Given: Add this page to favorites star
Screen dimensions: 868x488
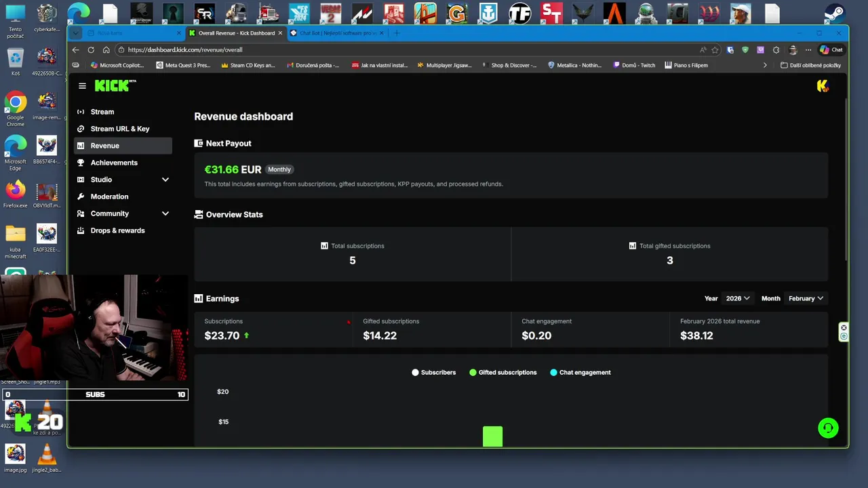Looking at the screenshot, I should point(715,49).
